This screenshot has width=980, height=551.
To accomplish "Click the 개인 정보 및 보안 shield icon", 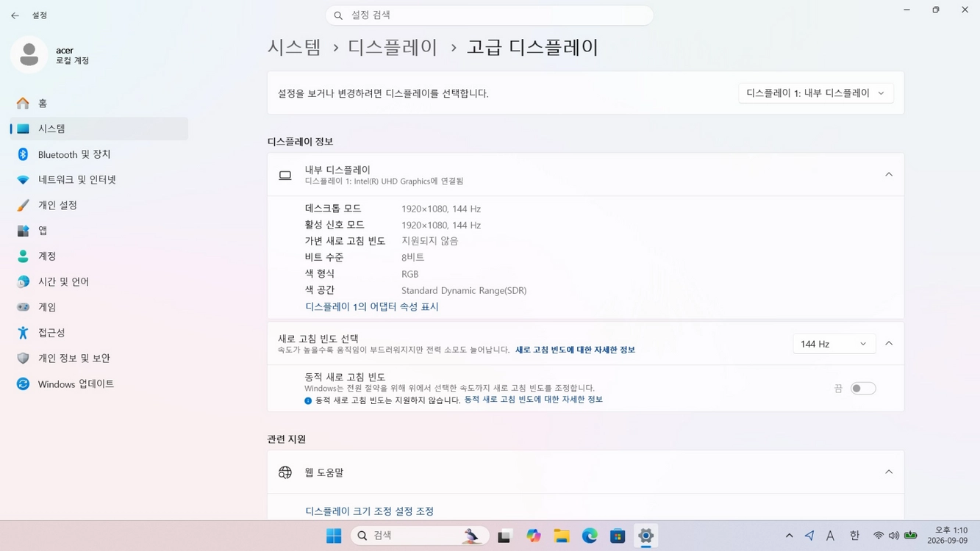I will (x=23, y=358).
